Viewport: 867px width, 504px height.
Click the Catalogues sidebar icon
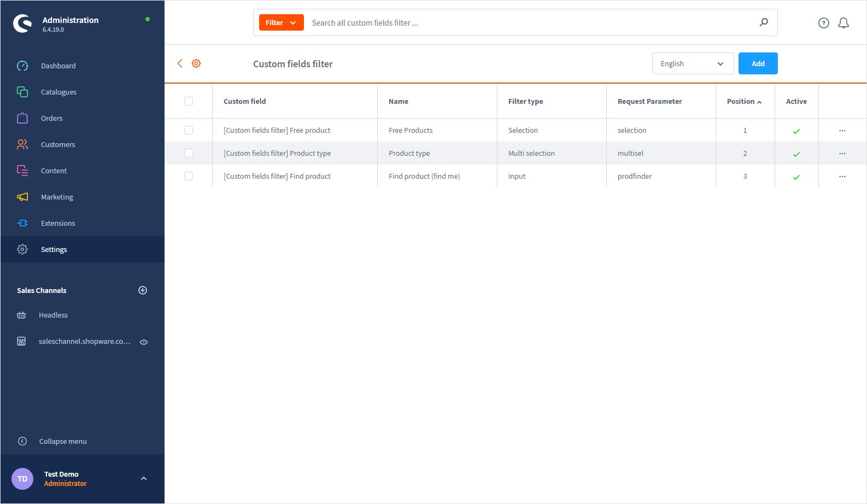22,92
